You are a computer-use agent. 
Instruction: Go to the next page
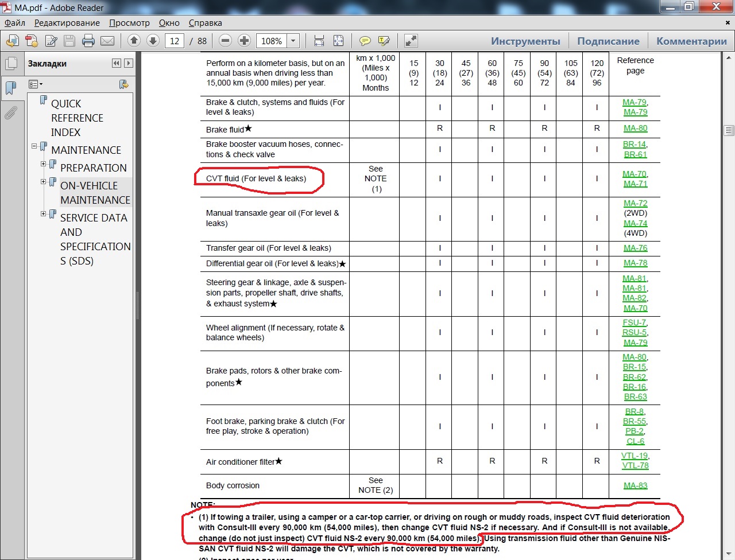153,41
